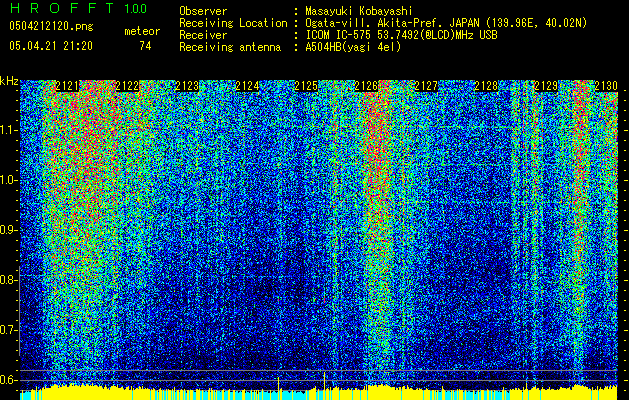Click the 2123 time marker
629x400 pixels.
(x=187, y=86)
